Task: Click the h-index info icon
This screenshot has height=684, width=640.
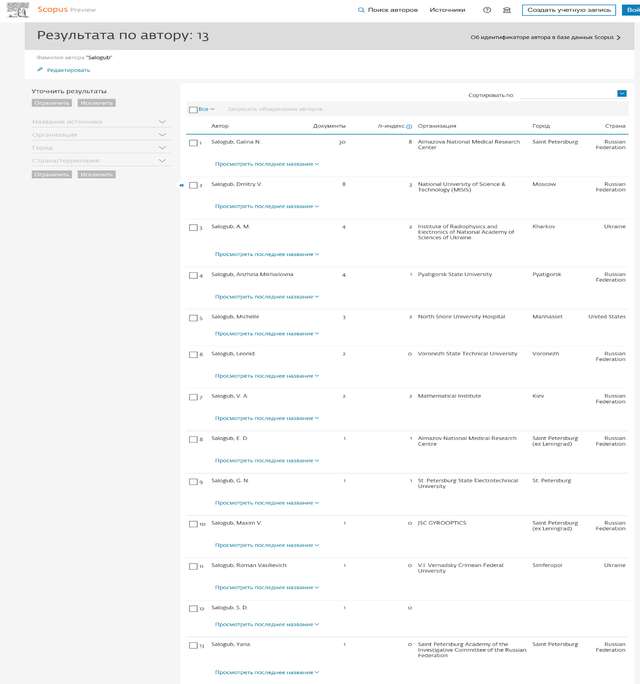Action: pos(409,127)
